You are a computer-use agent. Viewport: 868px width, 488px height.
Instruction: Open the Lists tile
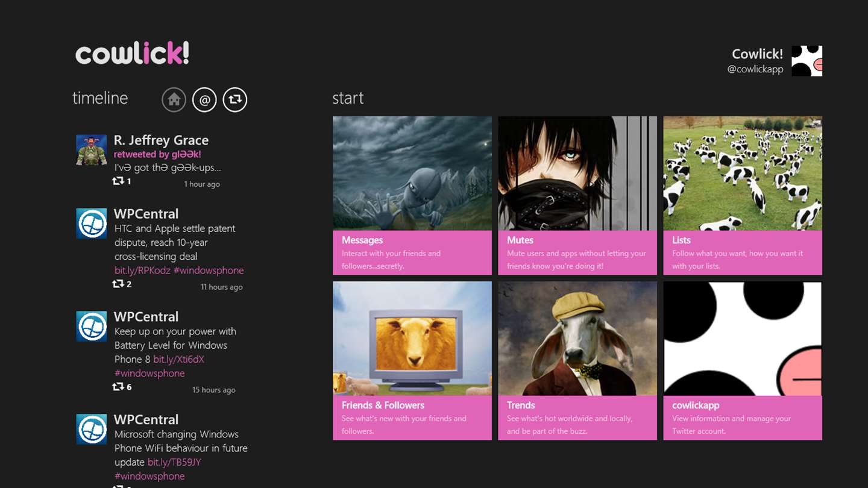pos(743,196)
